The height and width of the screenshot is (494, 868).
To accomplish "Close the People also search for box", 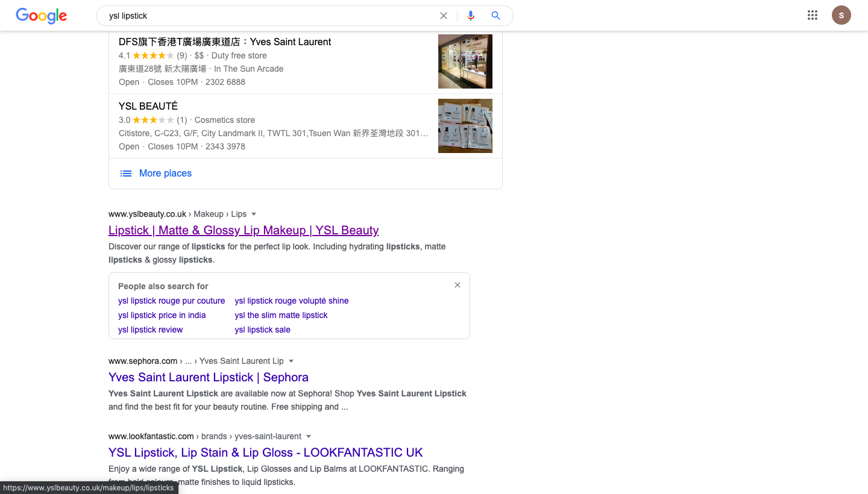I will pyautogui.click(x=458, y=285).
